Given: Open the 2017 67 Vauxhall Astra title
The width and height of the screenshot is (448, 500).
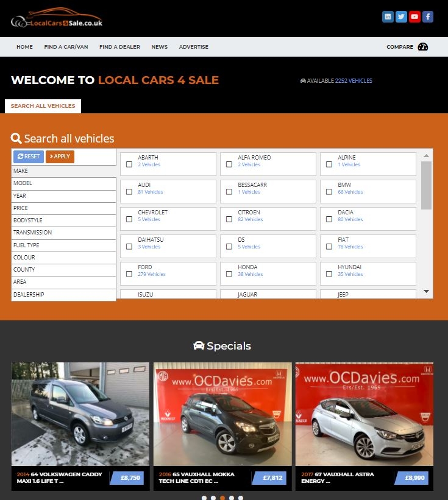Looking at the screenshot, I should [x=338, y=477].
